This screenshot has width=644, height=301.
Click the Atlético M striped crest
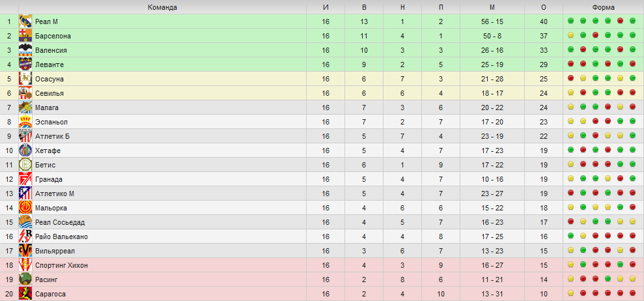[25, 193]
